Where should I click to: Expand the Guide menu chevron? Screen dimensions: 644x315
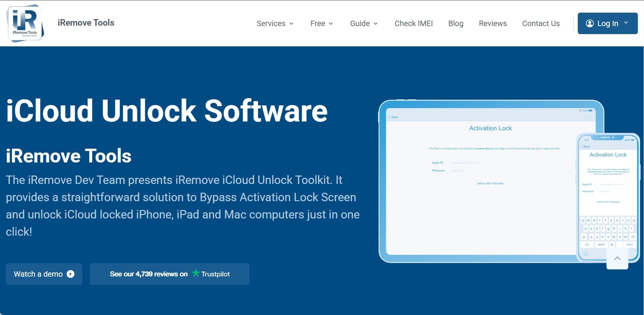[376, 24]
